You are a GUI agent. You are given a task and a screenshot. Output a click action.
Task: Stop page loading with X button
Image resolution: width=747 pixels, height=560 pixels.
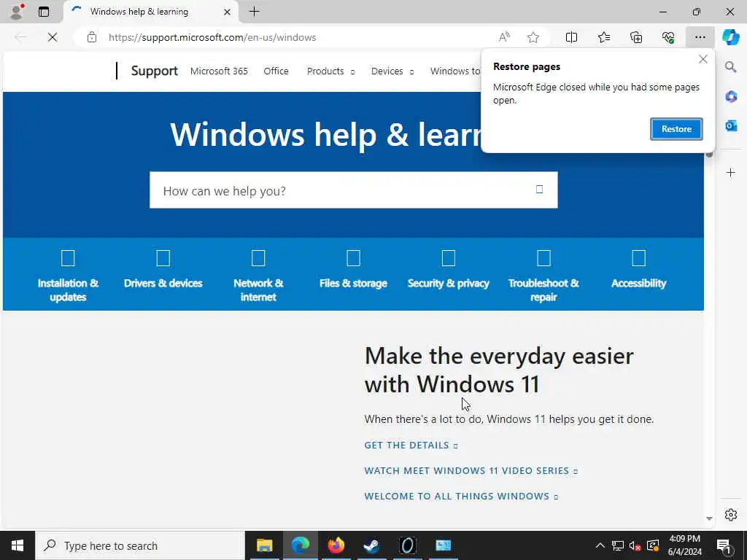53,37
